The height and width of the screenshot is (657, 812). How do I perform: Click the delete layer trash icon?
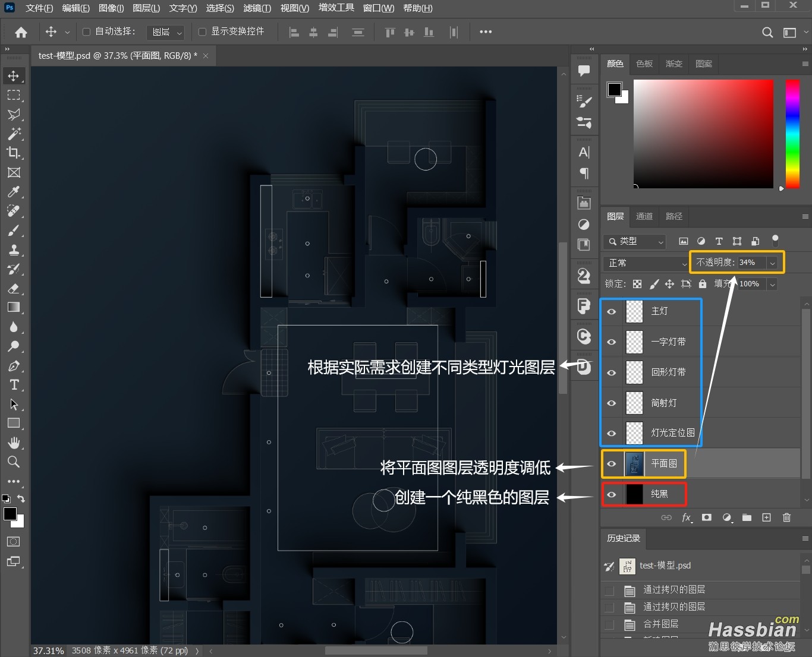coord(786,517)
